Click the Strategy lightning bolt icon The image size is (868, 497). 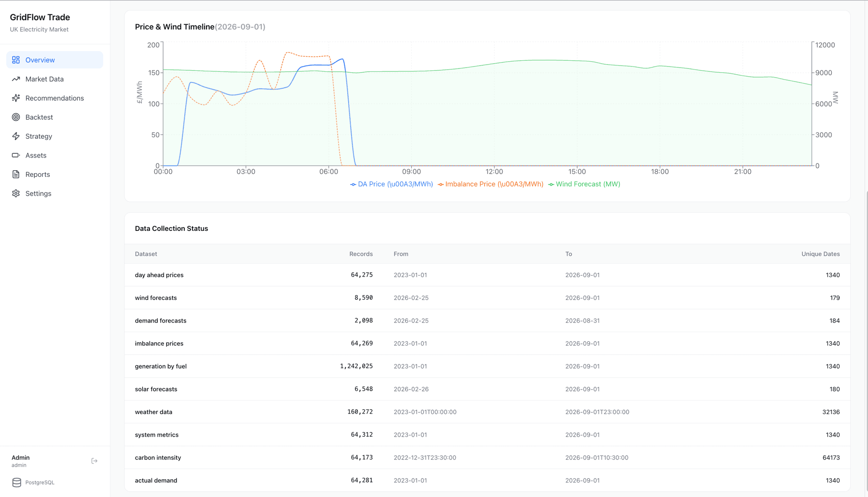point(16,136)
